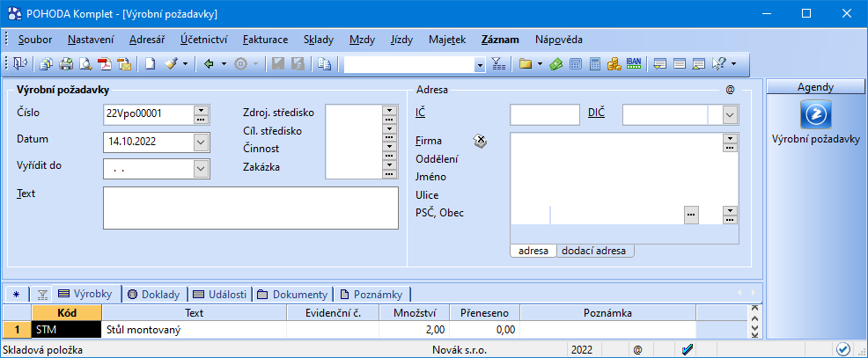Open print preview magnifier icon
This screenshot has width=868, height=358.
pyautogui.click(x=85, y=64)
